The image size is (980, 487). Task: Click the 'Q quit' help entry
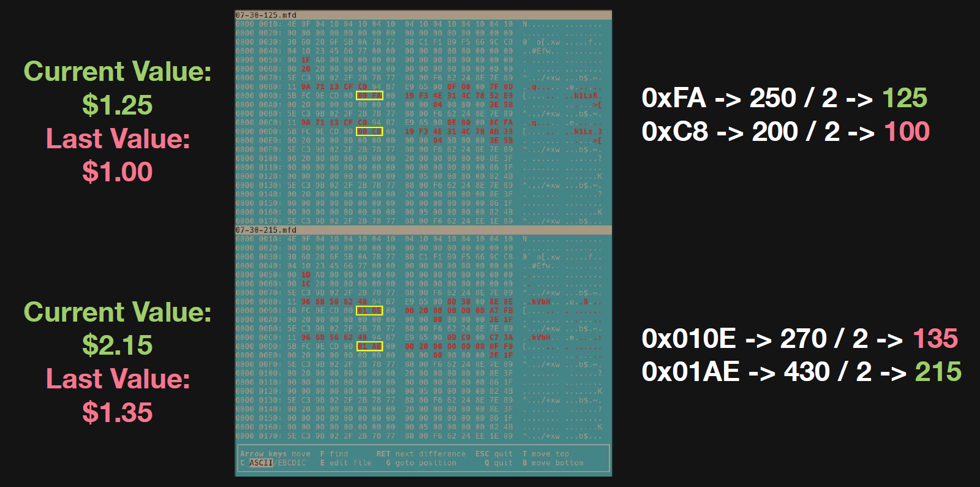(x=499, y=463)
